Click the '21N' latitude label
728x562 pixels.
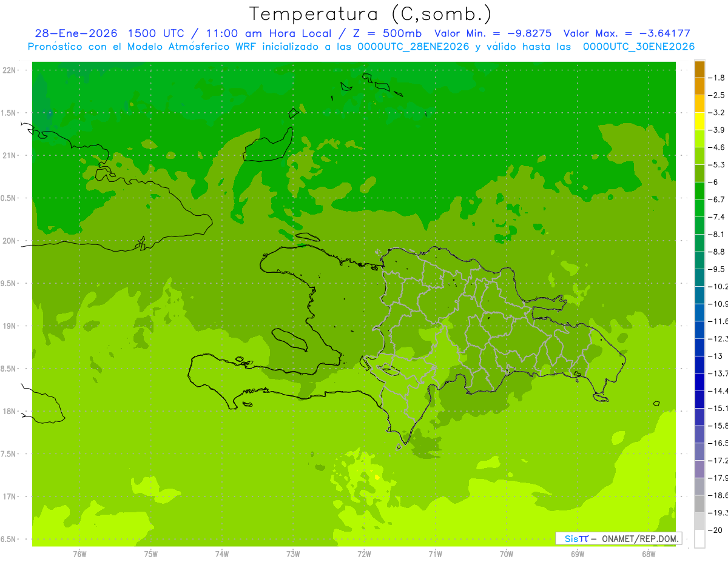(10, 155)
